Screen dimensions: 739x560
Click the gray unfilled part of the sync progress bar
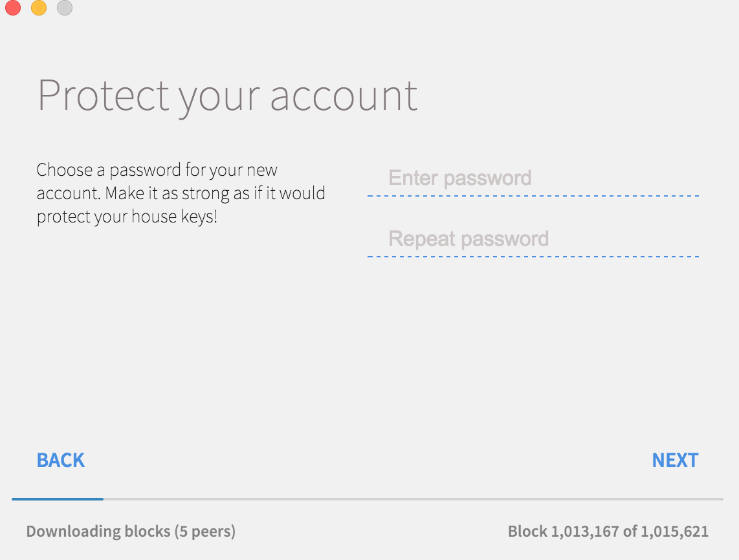[x=414, y=499]
